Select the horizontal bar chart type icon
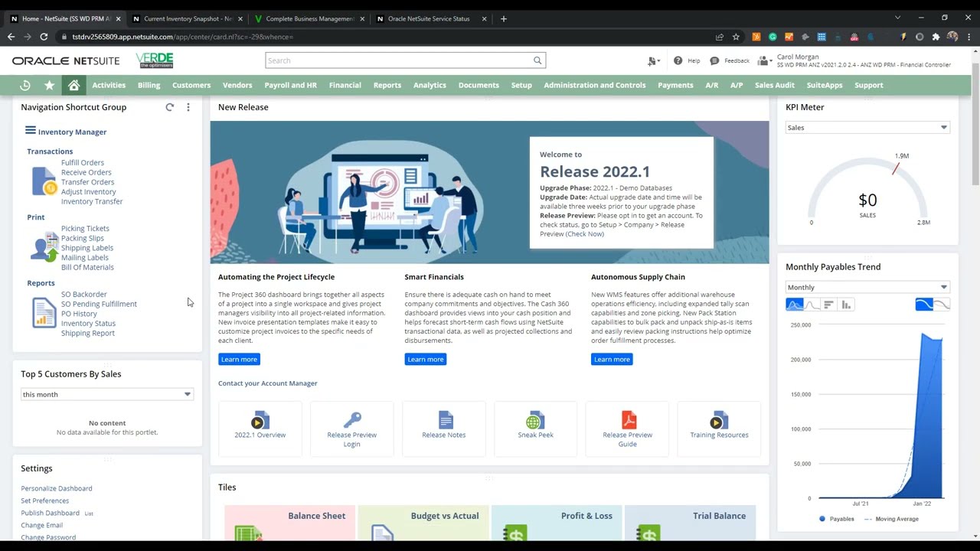This screenshot has height=551, width=980. (x=828, y=305)
